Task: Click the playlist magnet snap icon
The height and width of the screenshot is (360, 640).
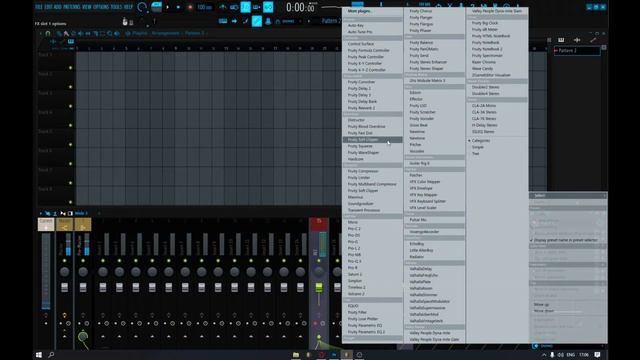Action: pyautogui.click(x=48, y=33)
